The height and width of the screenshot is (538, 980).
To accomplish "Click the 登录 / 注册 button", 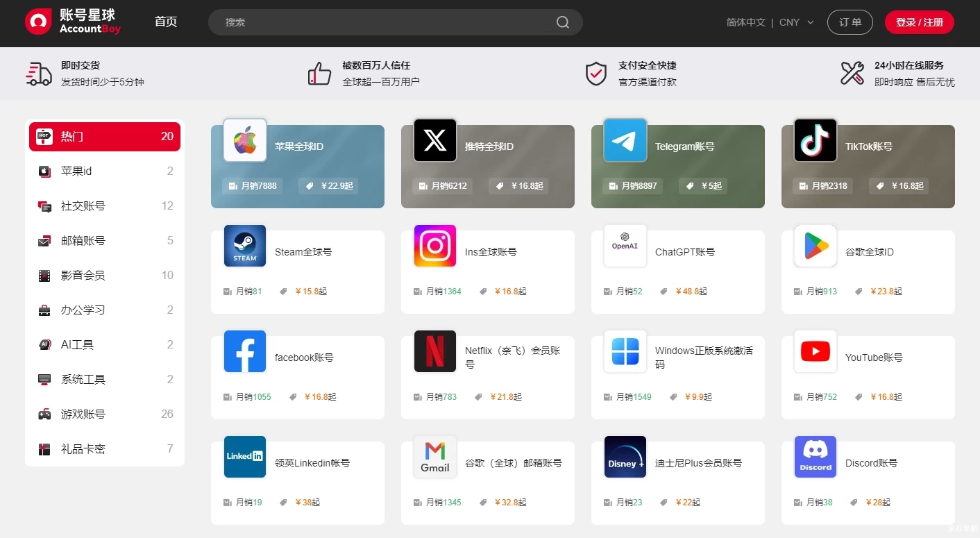I will [x=919, y=22].
